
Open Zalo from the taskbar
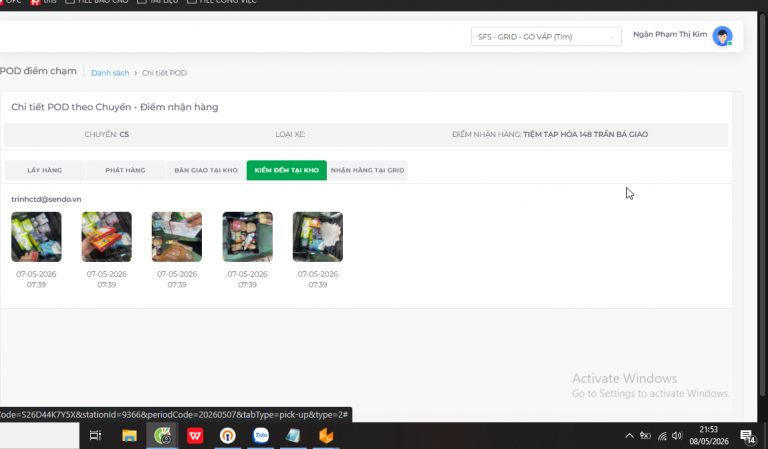point(261,435)
